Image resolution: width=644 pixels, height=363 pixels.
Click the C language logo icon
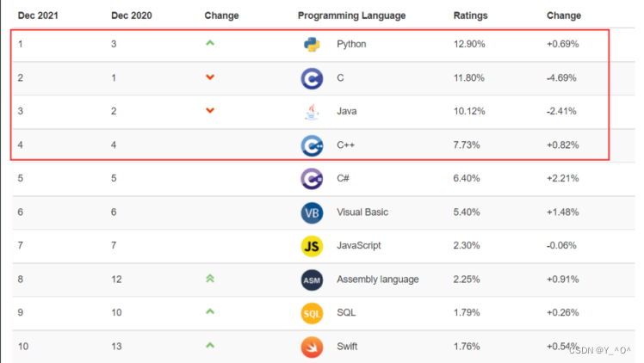[312, 78]
